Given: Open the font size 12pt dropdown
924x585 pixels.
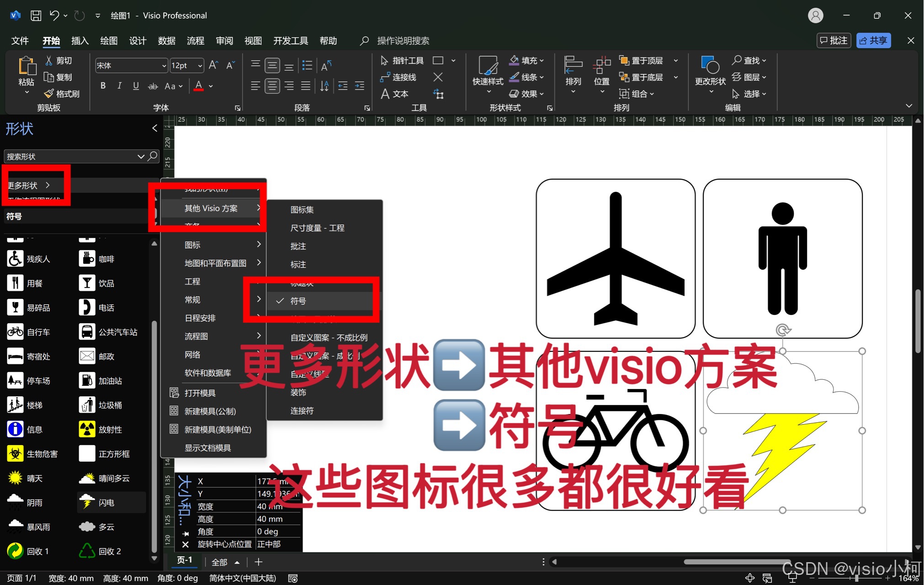Looking at the screenshot, I should click(x=200, y=65).
